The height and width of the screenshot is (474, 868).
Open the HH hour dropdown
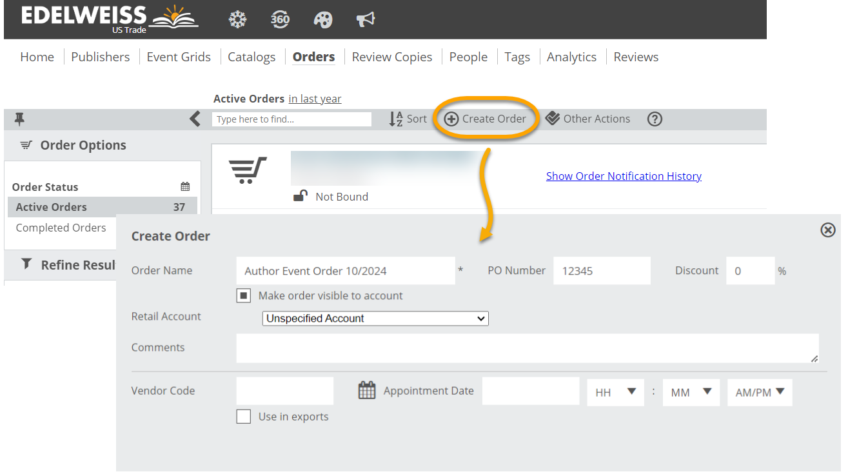(615, 392)
